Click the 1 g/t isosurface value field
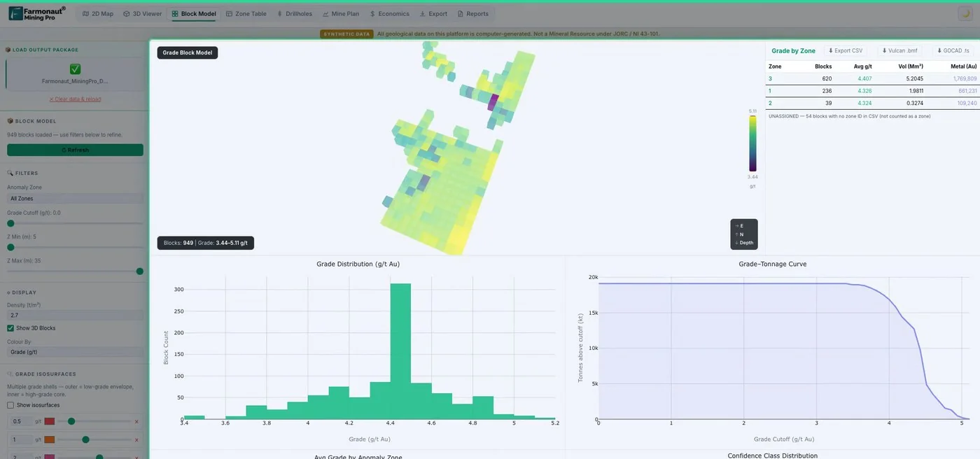Screen dimensions: 980x459 (x=20, y=439)
